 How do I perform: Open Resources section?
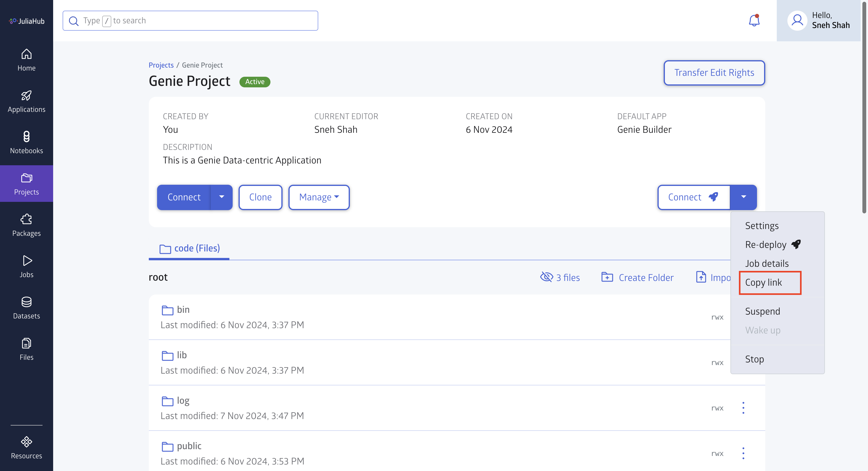tap(26, 448)
